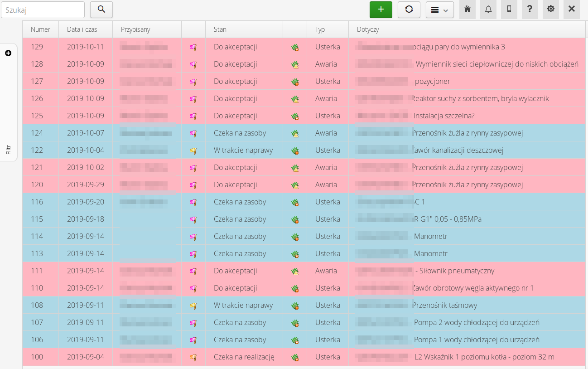
Task: Expand the filter panel with the plus circle
Action: [8, 53]
